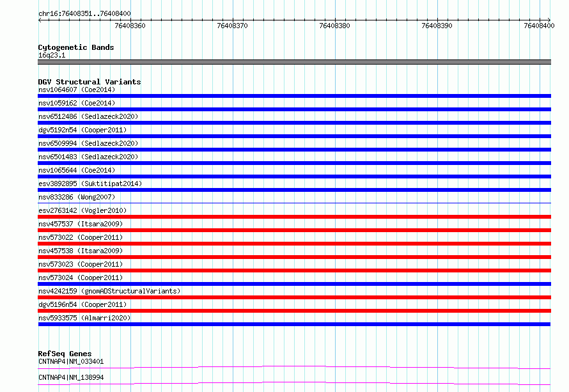Click the red bar for nsv573023
The image size is (569, 392).
coord(294,270)
